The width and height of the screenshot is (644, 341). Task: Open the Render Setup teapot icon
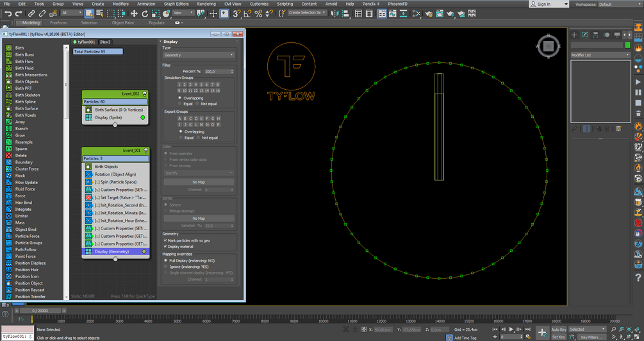[429, 13]
